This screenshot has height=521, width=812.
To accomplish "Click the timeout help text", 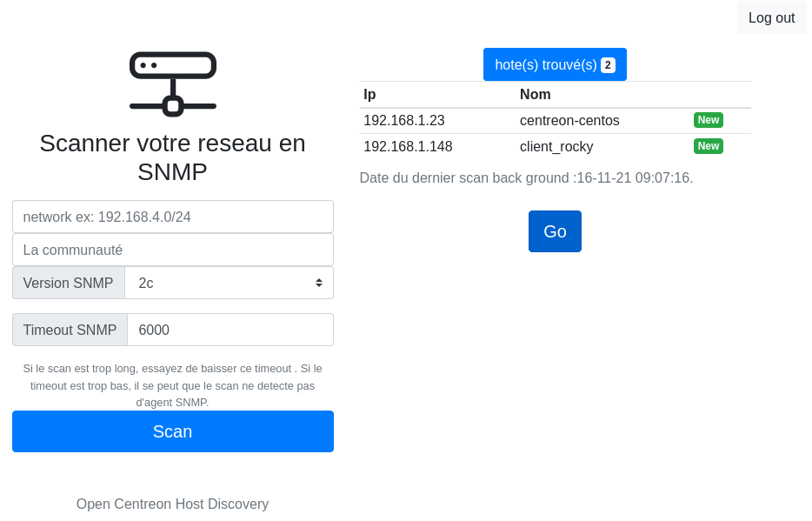I will pos(172,385).
